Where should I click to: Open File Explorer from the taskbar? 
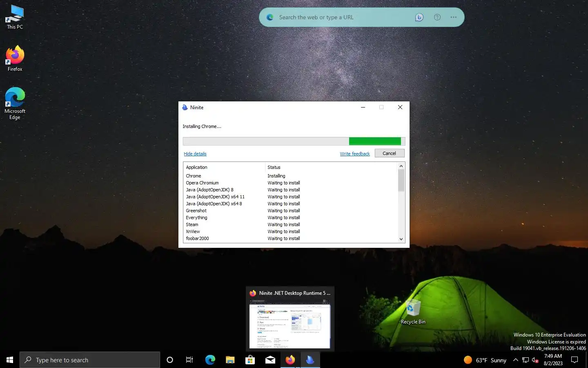coord(230,360)
